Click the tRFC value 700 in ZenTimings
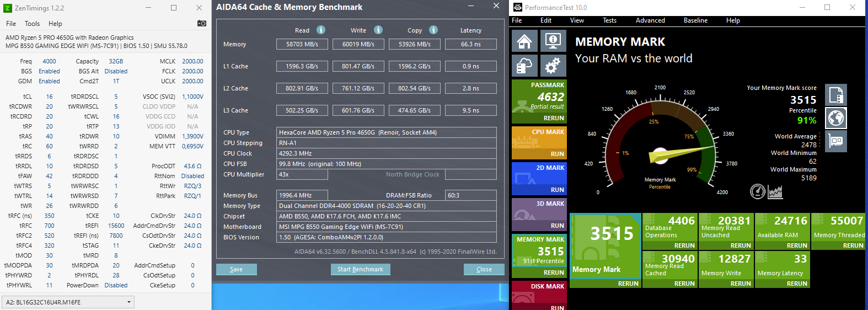The height and width of the screenshot is (310, 868). coord(49,226)
